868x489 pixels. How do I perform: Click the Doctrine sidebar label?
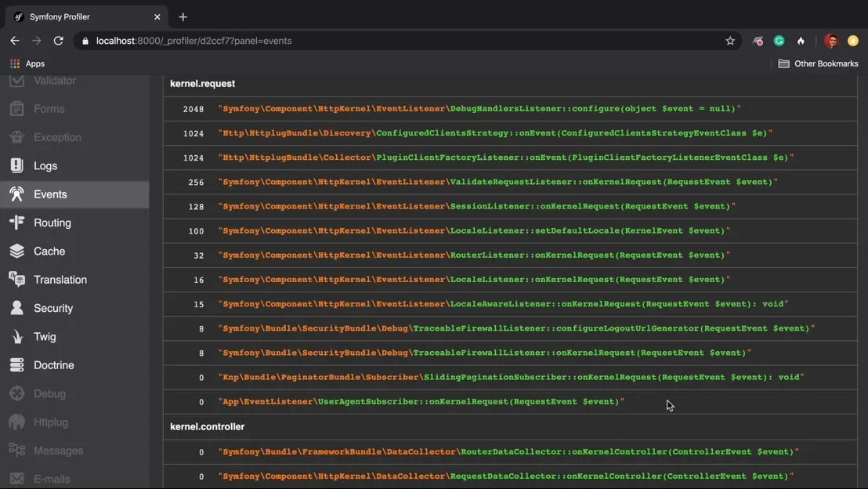(x=54, y=365)
